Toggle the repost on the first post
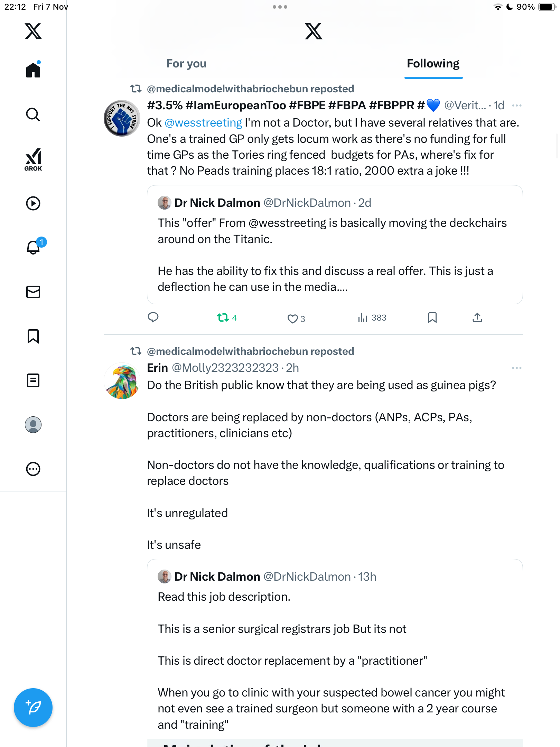Image resolution: width=560 pixels, height=747 pixels. (223, 317)
